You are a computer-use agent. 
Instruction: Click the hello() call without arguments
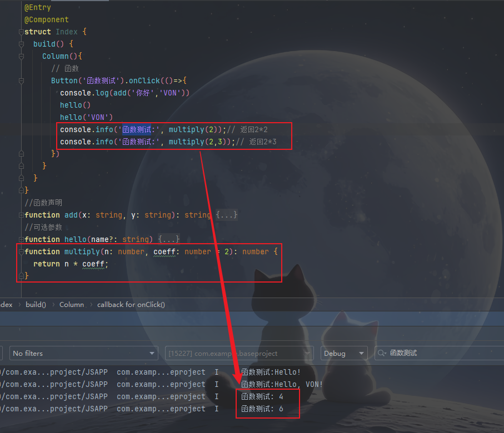tap(75, 105)
